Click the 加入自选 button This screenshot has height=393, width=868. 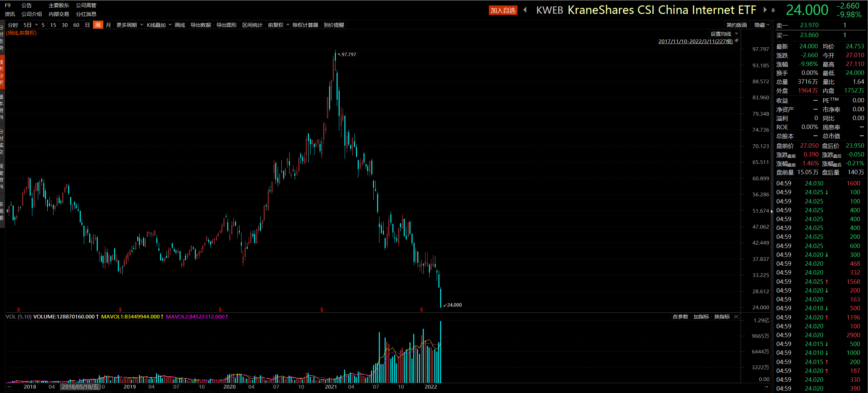click(503, 10)
